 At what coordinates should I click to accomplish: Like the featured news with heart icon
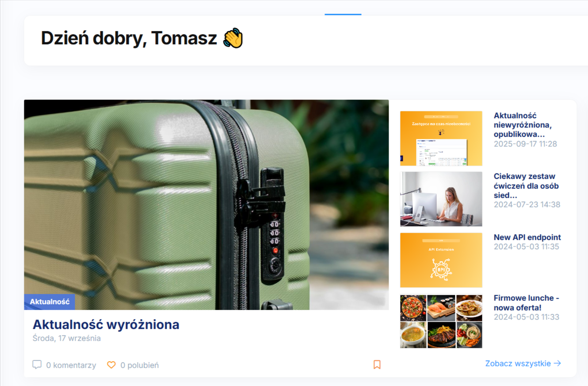coord(111,365)
